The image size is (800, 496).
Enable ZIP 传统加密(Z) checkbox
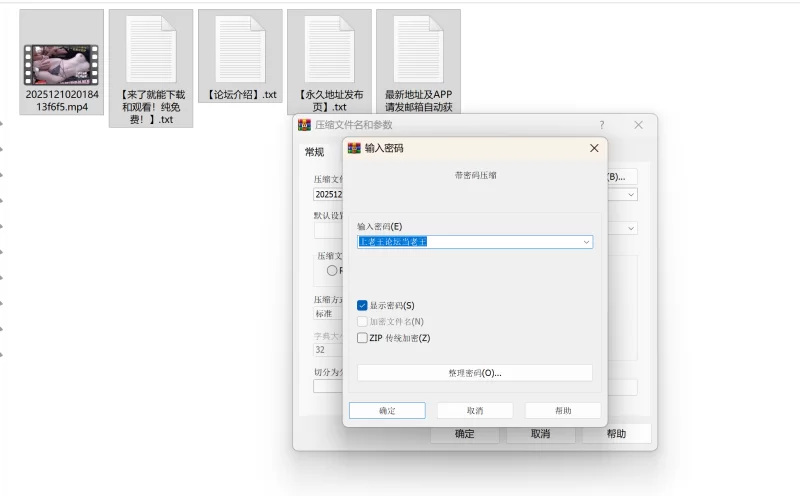[x=362, y=338]
